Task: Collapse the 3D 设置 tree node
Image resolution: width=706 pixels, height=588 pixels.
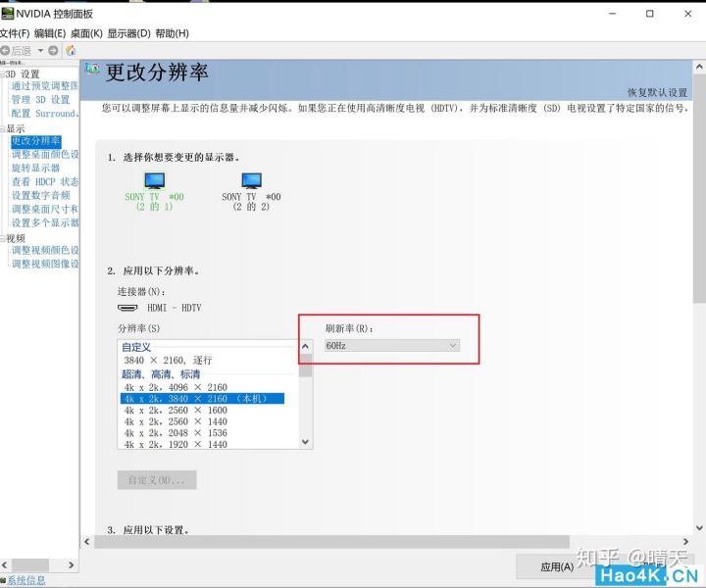Action: pyautogui.click(x=2, y=74)
